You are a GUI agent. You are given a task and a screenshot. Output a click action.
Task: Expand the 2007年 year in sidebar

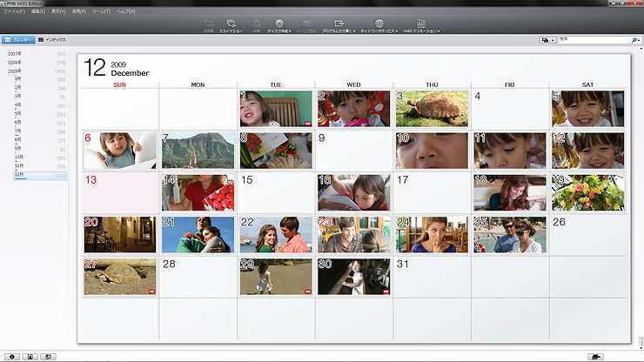15,54
